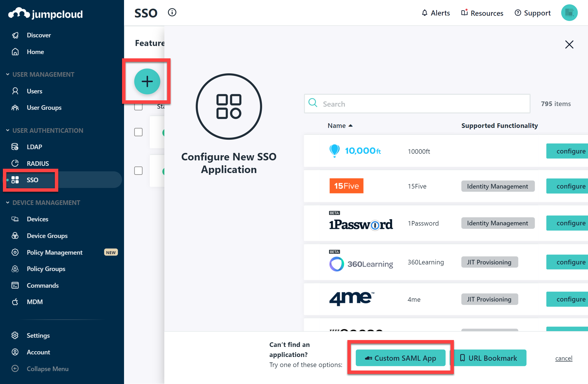The height and width of the screenshot is (384, 588).
Task: Click the Support question mark icon
Action: (518, 13)
